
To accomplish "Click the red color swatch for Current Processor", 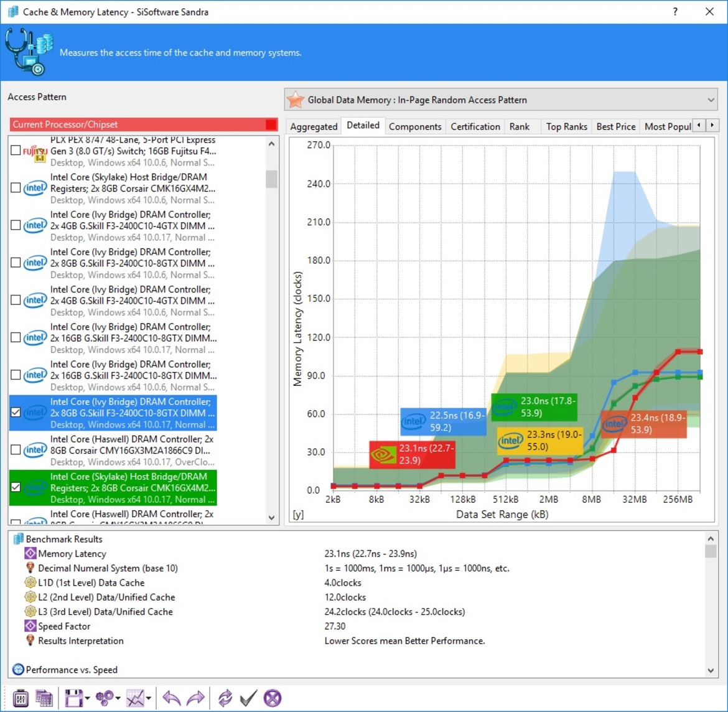I will click(x=271, y=124).
